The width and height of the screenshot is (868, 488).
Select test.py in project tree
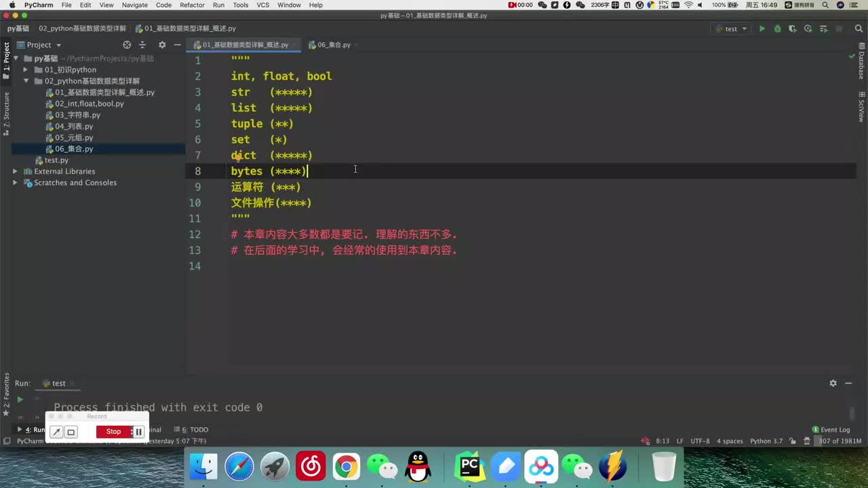point(56,160)
